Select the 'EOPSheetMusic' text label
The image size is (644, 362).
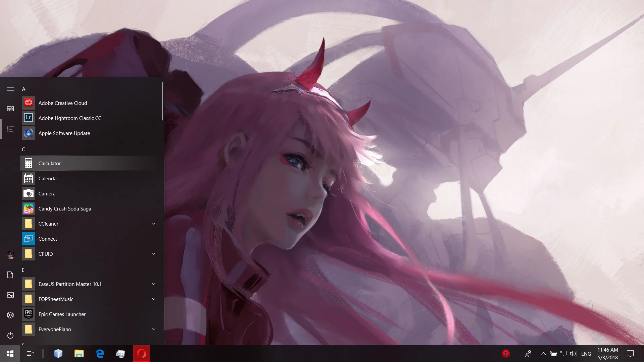[x=56, y=299]
